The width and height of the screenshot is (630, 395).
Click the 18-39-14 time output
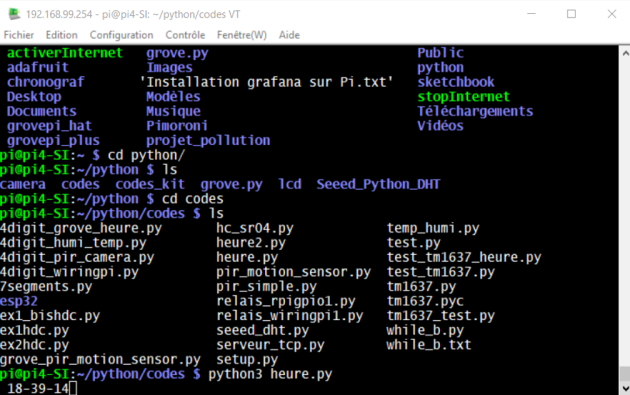[x=38, y=388]
